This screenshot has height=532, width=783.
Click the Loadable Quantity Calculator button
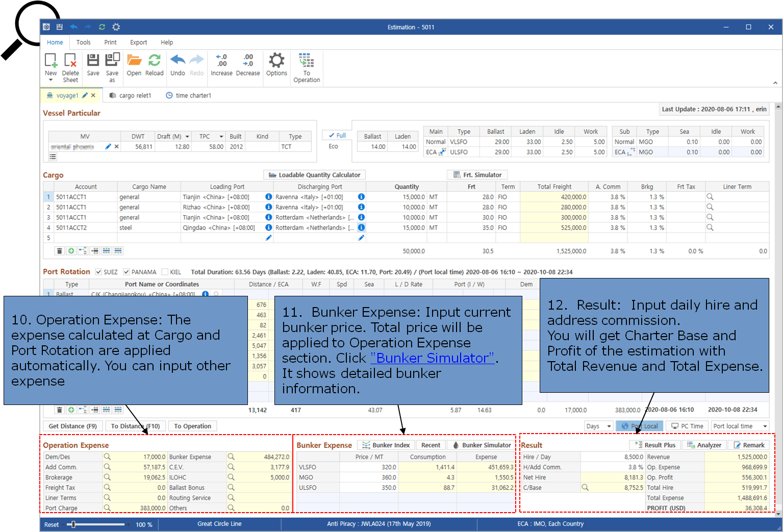314,174
